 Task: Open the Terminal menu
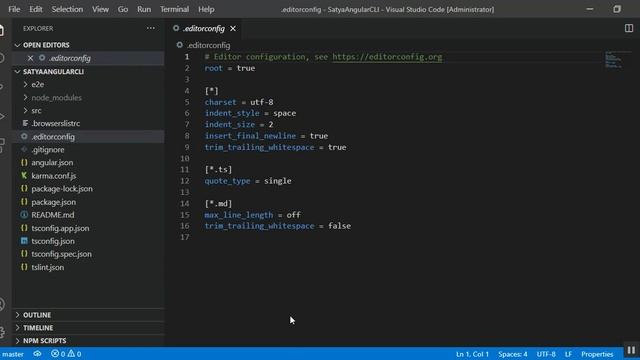(174, 9)
